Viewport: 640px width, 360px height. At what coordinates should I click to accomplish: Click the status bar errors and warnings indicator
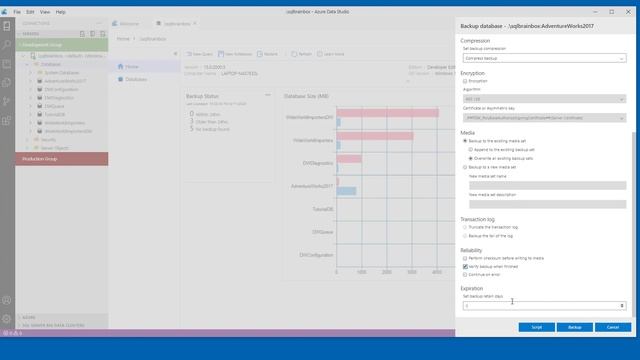12,333
